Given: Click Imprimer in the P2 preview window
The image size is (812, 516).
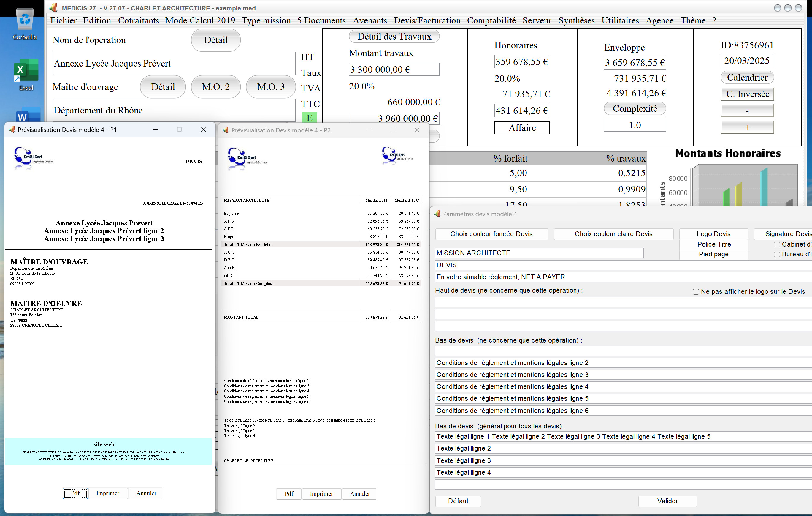Looking at the screenshot, I should (321, 494).
